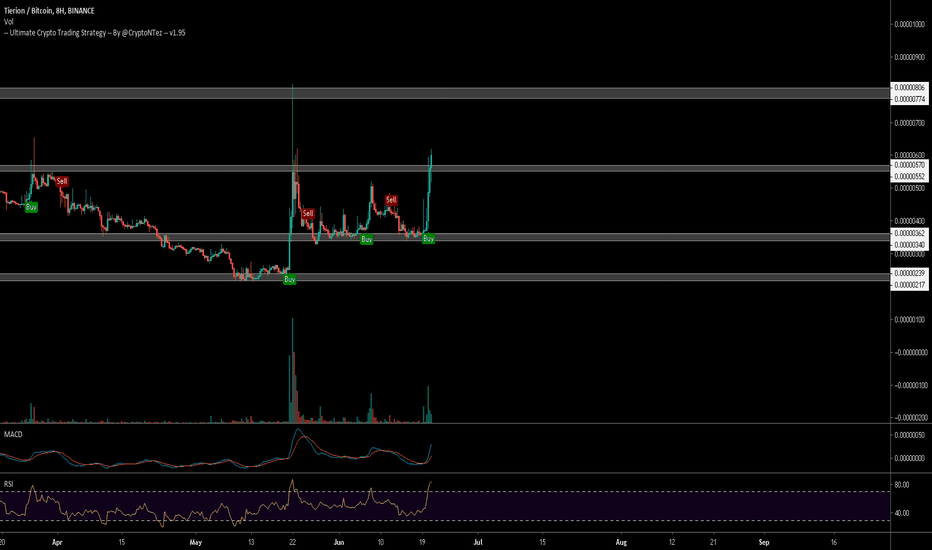Viewport: 932px width, 550px height.
Task: Click the 19 date axis label
Action: [422, 542]
